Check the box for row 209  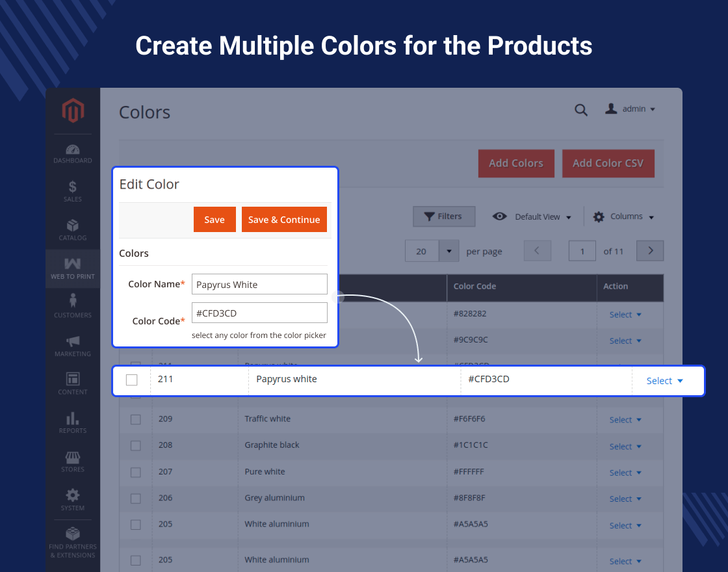point(136,419)
